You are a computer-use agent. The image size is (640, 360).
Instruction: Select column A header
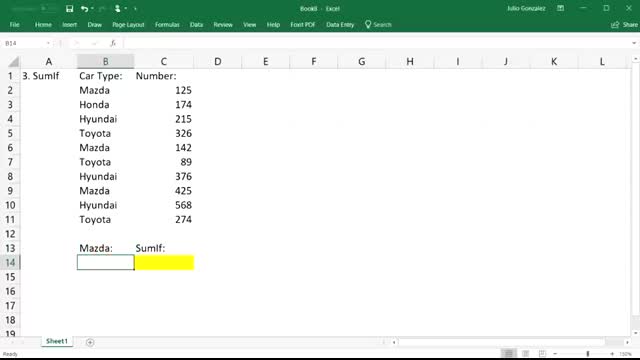(49, 62)
